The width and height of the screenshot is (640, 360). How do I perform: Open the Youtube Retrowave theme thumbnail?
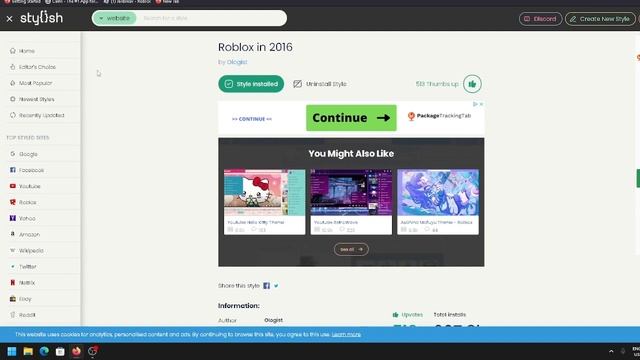tap(351, 192)
